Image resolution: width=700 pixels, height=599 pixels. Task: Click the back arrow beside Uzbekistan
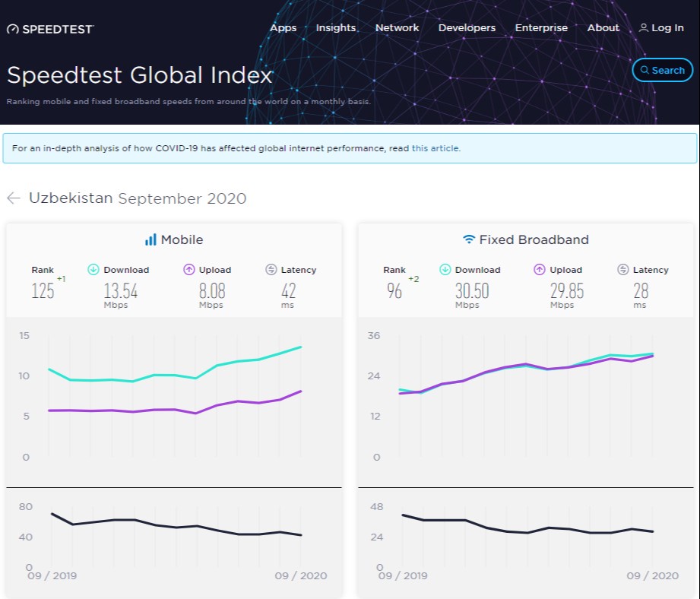[x=13, y=198]
